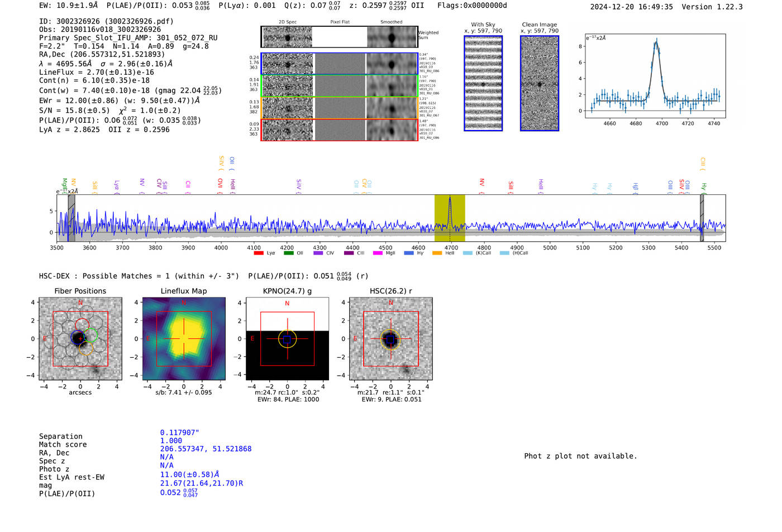Viewport: 782px width, 532px height.
Task: Select the red-bordered fiber spectrum row
Action: click(x=339, y=130)
